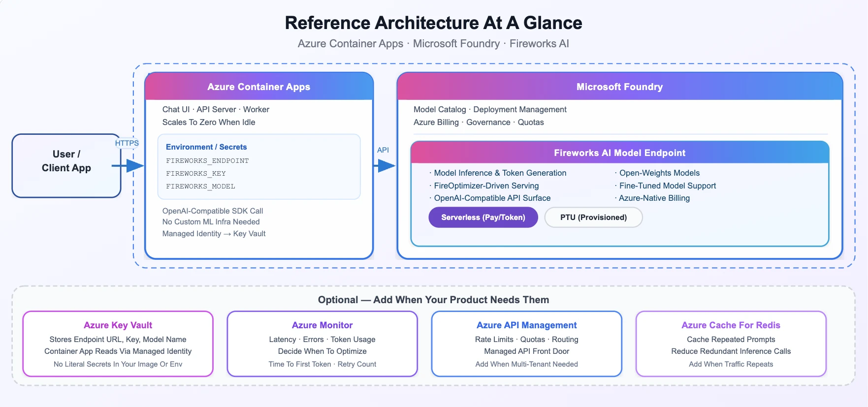The height and width of the screenshot is (407, 868).
Task: Click the Environment / Secrets heading
Action: pyautogui.click(x=206, y=147)
